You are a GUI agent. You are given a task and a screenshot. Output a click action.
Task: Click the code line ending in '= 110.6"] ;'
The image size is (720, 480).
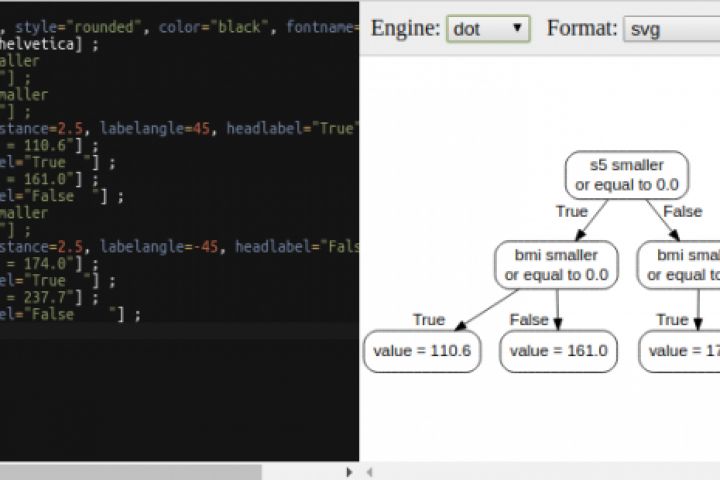click(x=50, y=146)
